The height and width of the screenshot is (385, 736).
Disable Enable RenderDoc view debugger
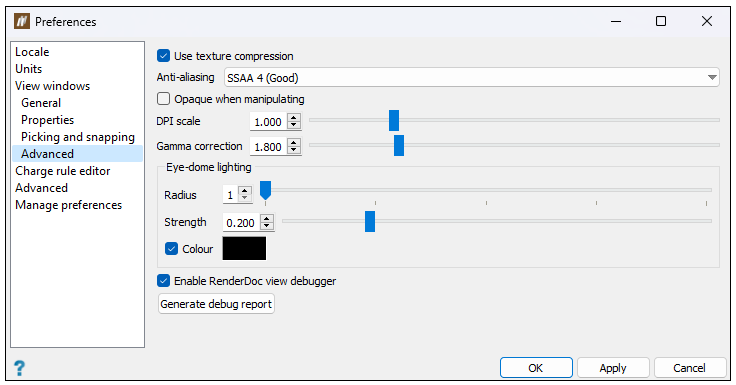[163, 281]
